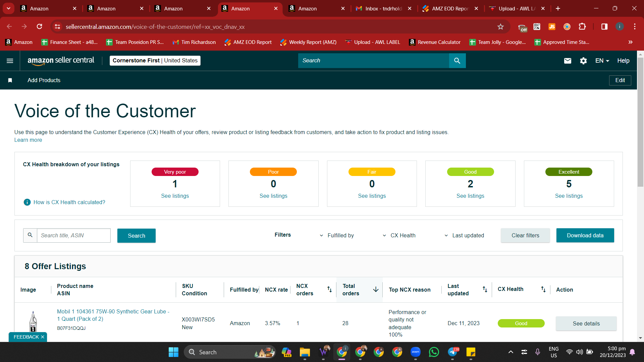This screenshot has height=362, width=644.
Task: Open Telegram from the taskbar
Action: [453, 352]
